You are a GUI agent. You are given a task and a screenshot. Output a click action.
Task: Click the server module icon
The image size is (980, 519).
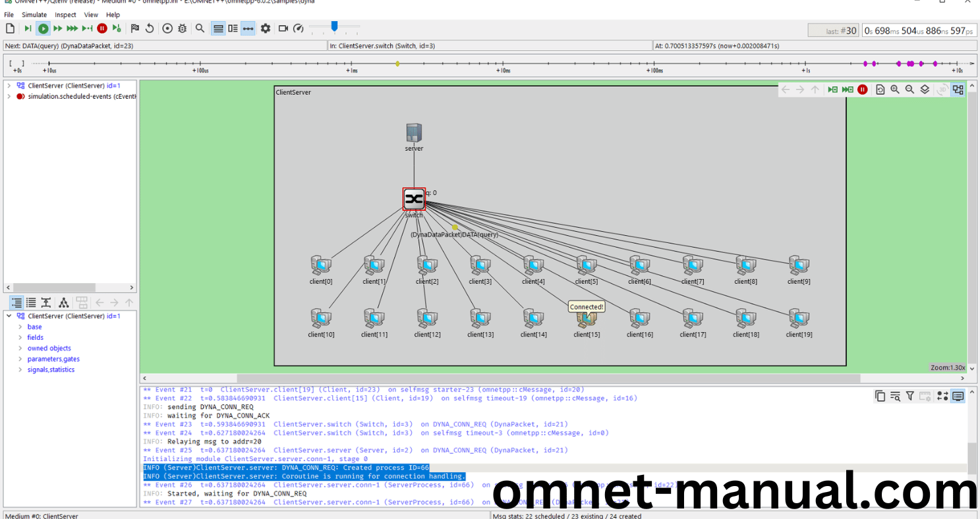tap(414, 133)
